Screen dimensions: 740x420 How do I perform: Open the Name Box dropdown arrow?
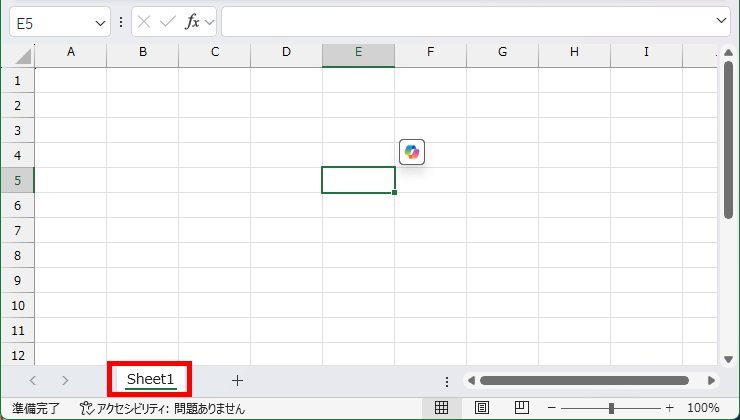coord(100,23)
